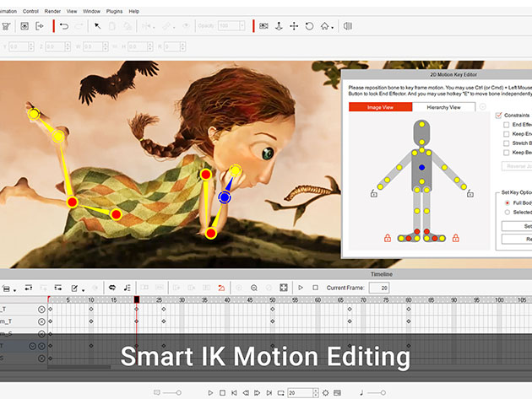Select the arrow pointer tool
The width and height of the screenshot is (532, 399).
[x=97, y=26]
